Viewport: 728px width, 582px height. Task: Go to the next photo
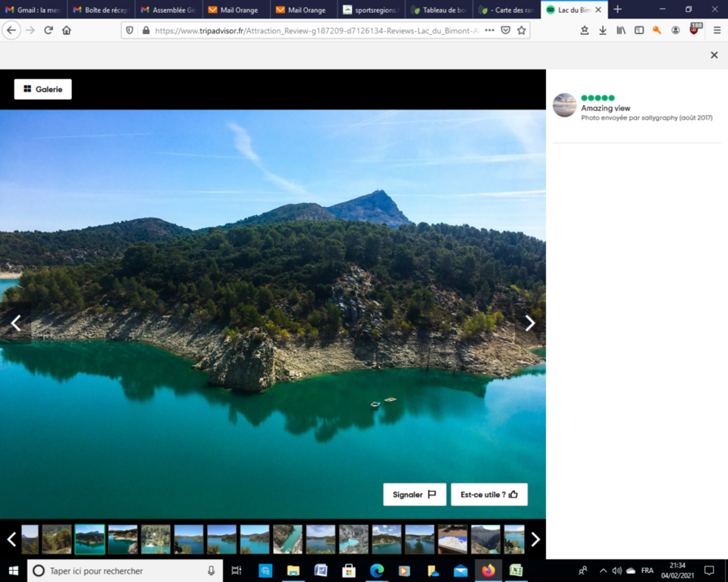point(530,324)
